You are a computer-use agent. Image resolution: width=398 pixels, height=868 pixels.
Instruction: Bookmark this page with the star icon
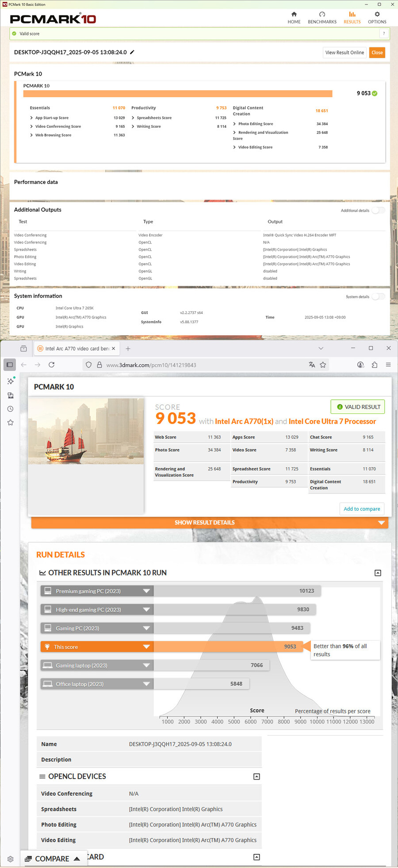(323, 365)
